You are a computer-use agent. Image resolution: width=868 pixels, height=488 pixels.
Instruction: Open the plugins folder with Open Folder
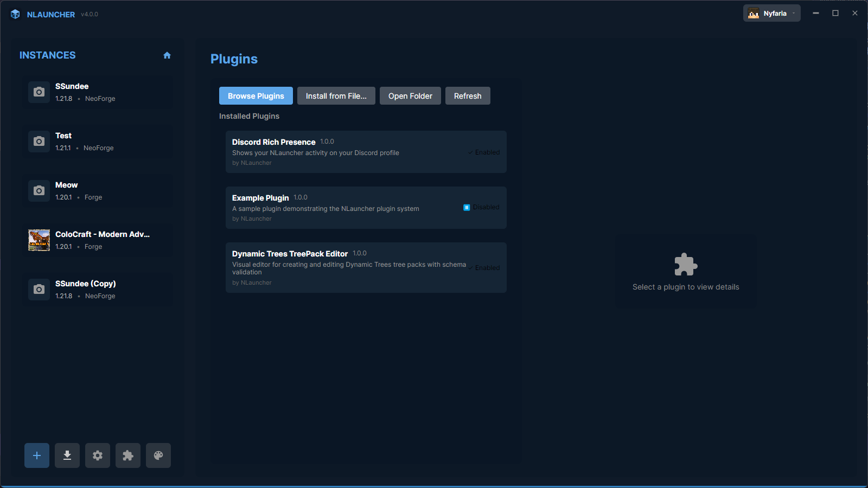point(410,95)
